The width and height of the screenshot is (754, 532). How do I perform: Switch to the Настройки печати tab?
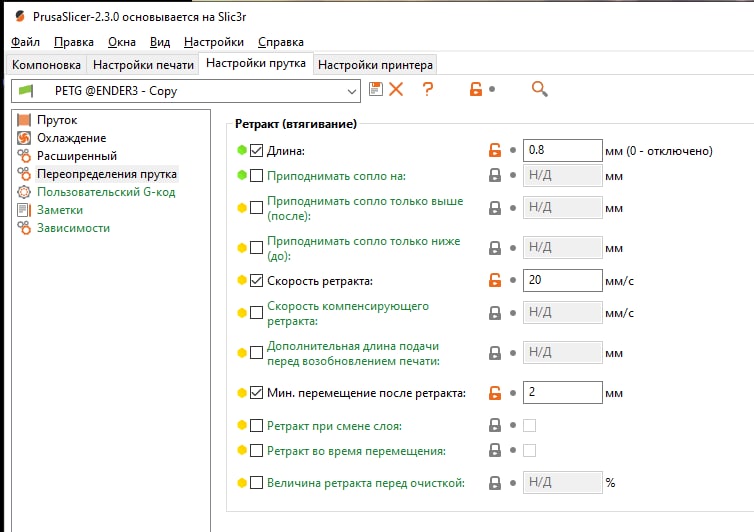[143, 64]
